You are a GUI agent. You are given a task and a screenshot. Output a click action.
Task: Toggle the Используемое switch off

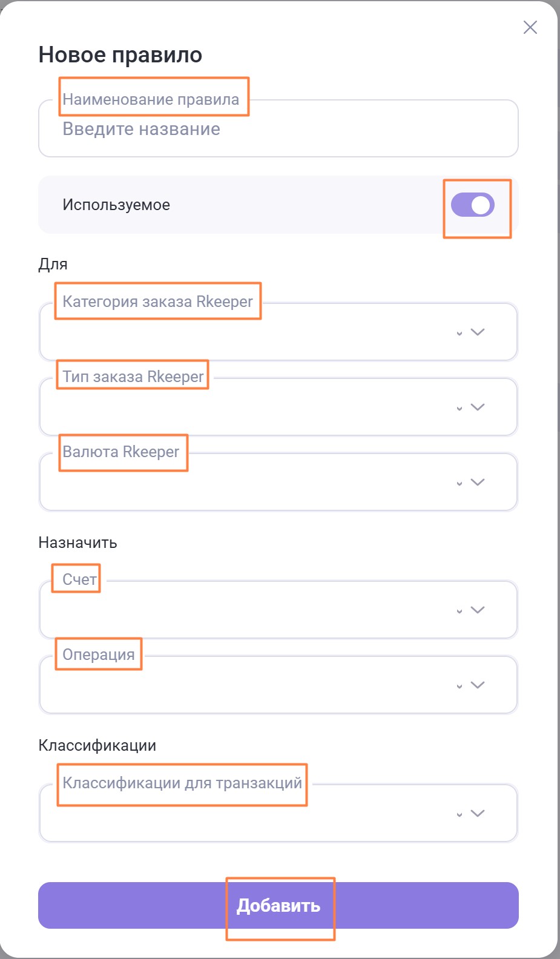point(473,205)
